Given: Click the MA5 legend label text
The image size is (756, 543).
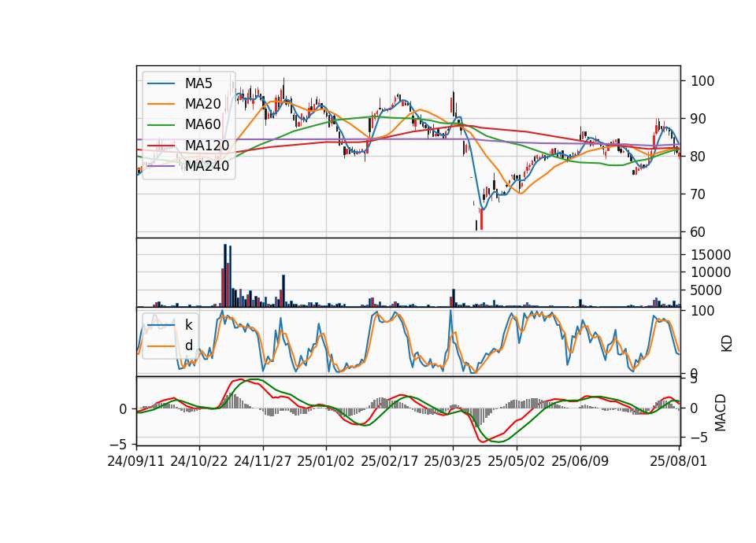Looking at the screenshot, I should 198,83.
